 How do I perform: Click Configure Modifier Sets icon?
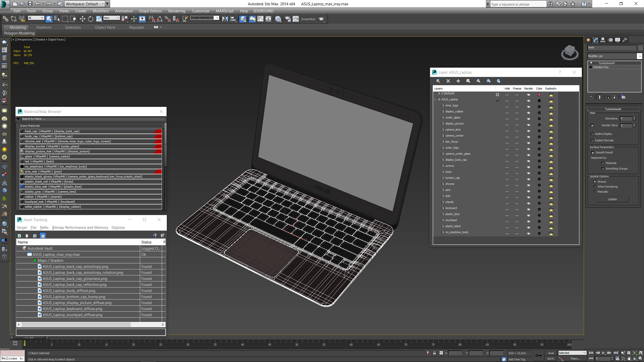click(x=623, y=97)
